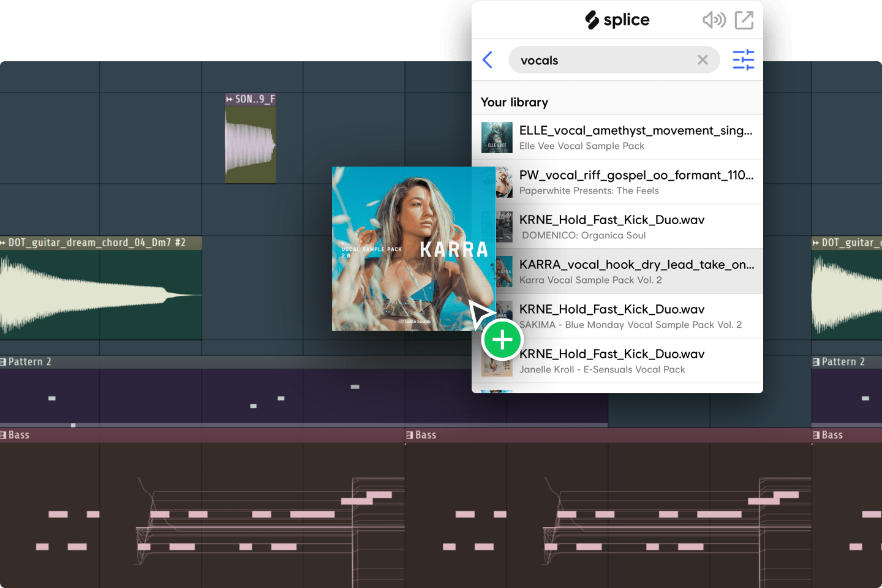
Task: Select KARRA_vocal_hook_dry_lead_take sample
Action: click(636, 271)
